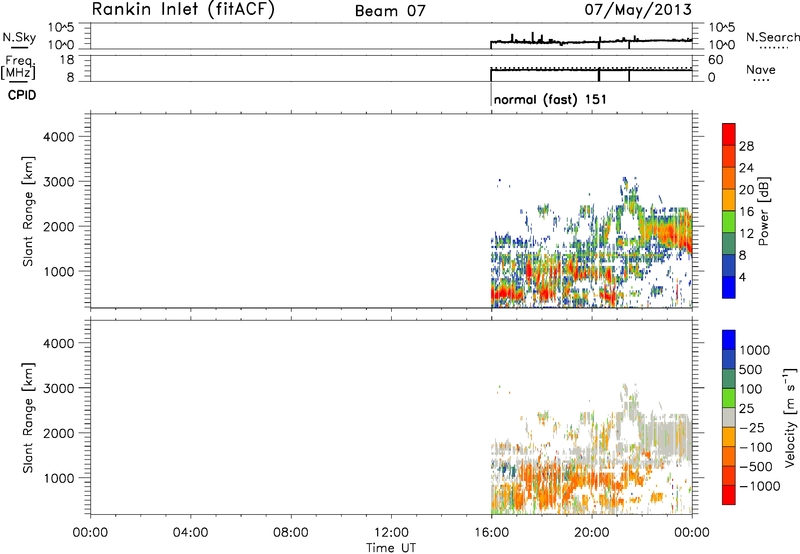Click the CPID row label
Image resolution: width=800 pixels, height=554 pixels.
click(x=22, y=95)
